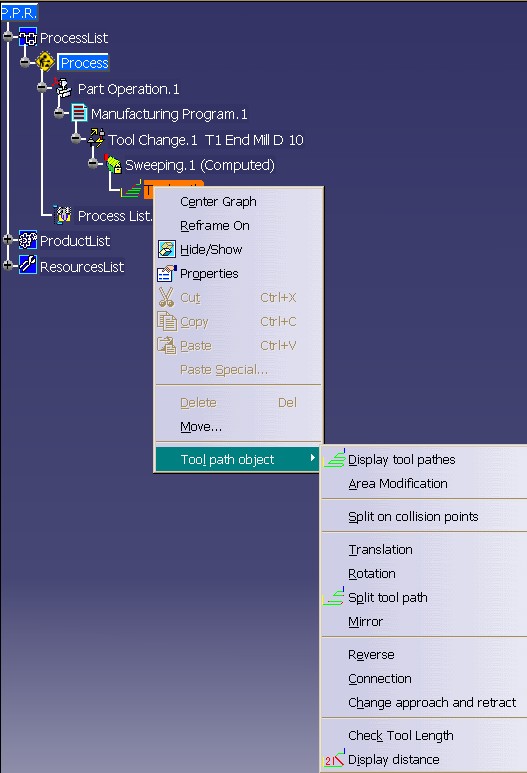527x773 pixels.
Task: Click the ProcessList tree icon
Action: pos(28,37)
